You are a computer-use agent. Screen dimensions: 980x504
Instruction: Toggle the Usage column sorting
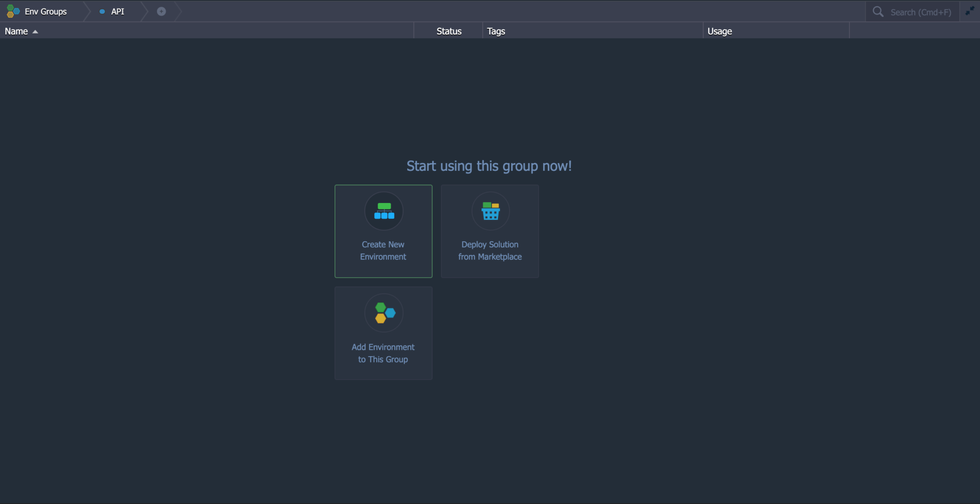(x=719, y=31)
